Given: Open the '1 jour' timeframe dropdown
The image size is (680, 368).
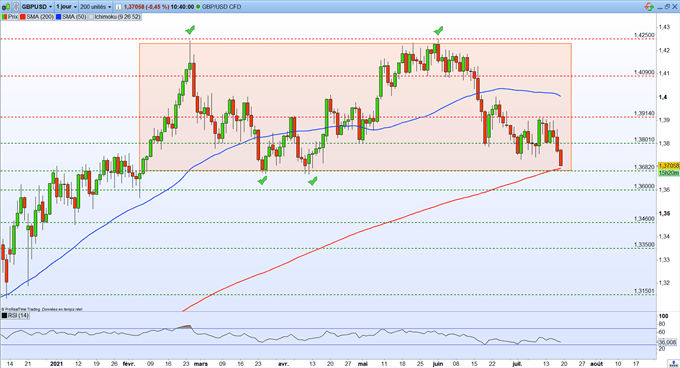Looking at the screenshot, I should point(66,7).
